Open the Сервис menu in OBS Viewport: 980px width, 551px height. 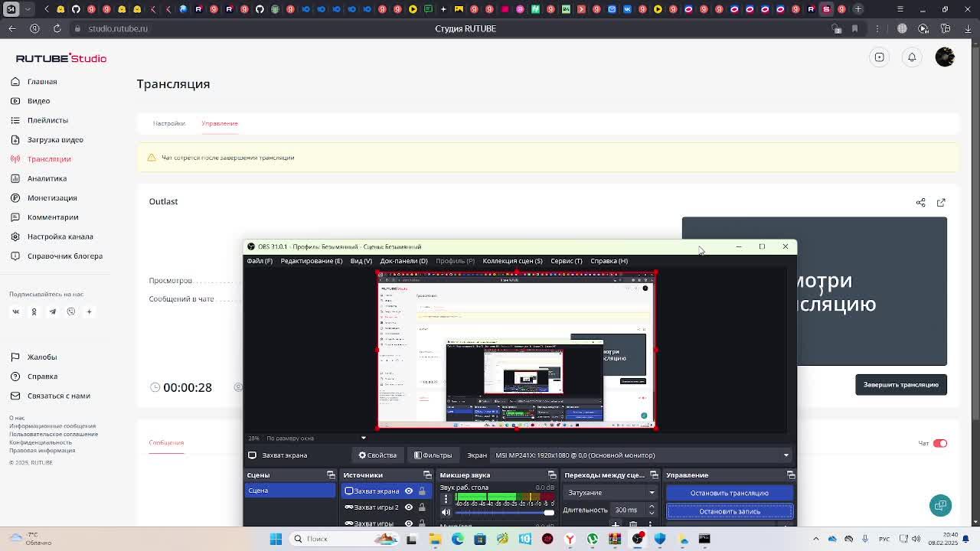click(567, 261)
